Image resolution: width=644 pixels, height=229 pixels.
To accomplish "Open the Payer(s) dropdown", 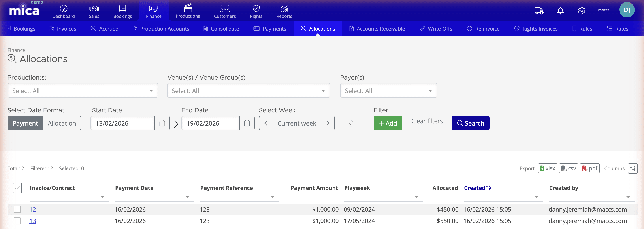I will coord(388,90).
